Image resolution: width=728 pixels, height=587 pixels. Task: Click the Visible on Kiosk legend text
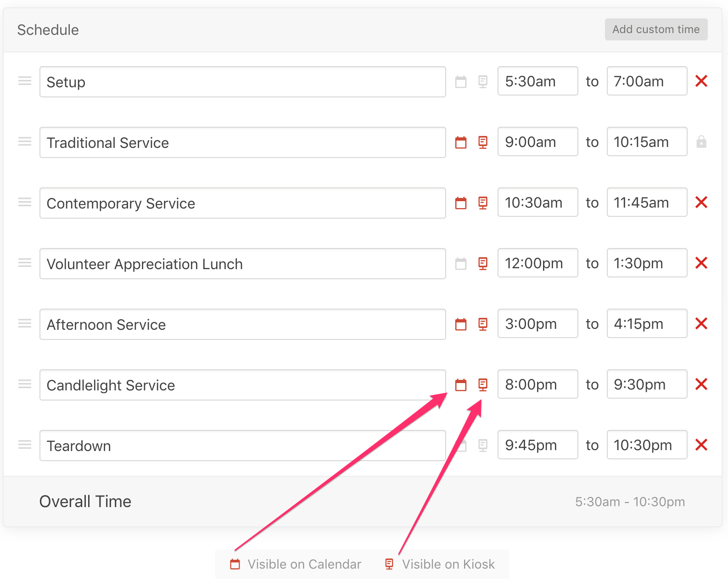click(x=448, y=564)
